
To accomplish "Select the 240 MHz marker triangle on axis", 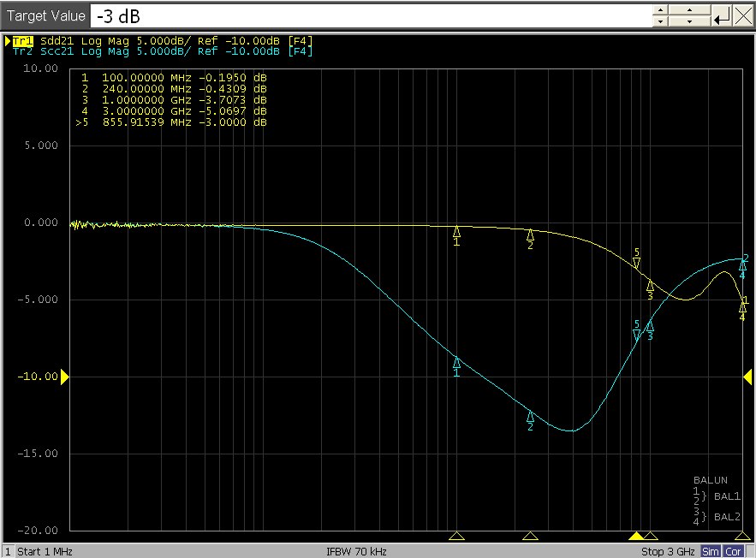I will [x=530, y=537].
